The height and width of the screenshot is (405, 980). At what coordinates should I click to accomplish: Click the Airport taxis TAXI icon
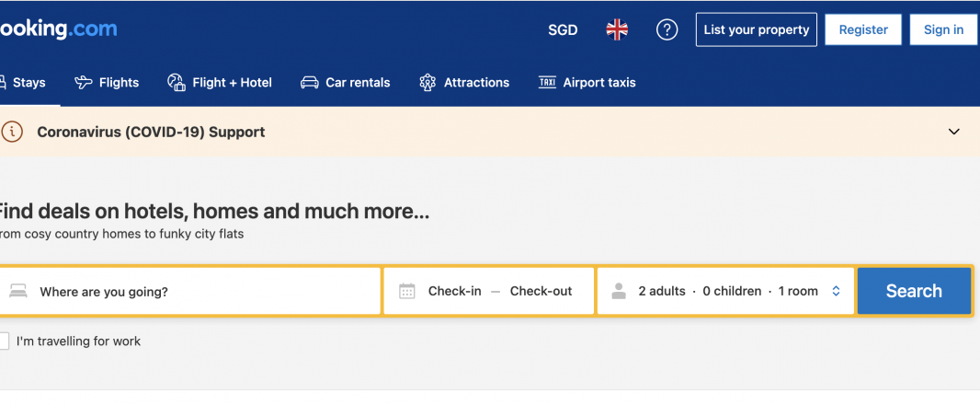548,82
